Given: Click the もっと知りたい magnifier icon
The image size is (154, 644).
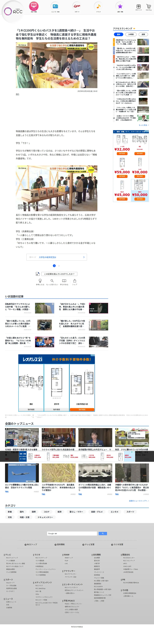Looking at the screenshot, I should coord(52,281).
